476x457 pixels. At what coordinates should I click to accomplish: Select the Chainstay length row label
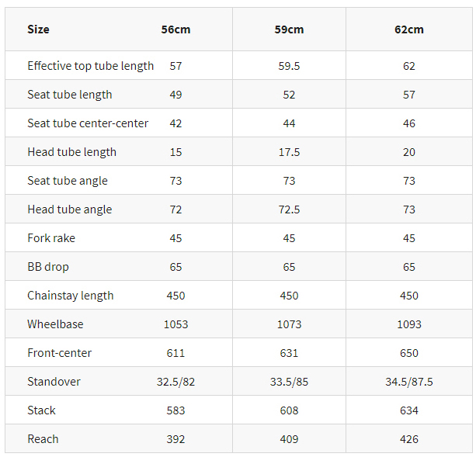(x=71, y=296)
